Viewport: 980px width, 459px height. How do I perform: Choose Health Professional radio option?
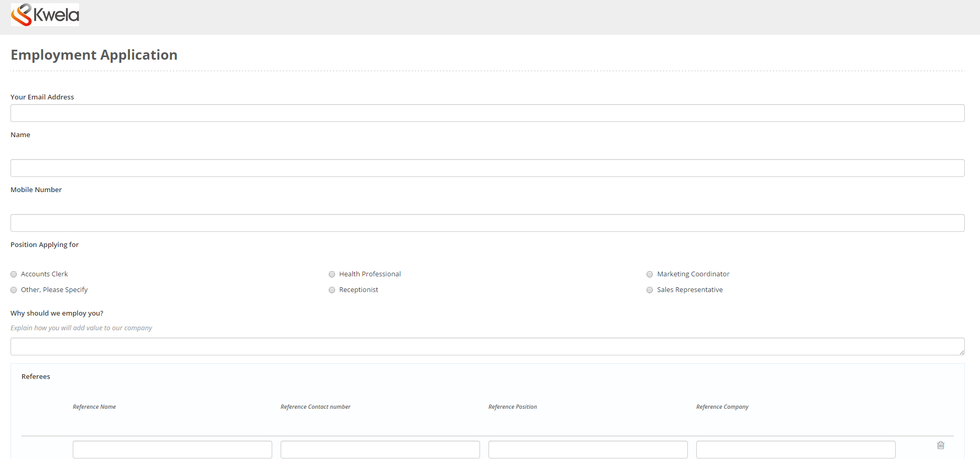point(332,274)
